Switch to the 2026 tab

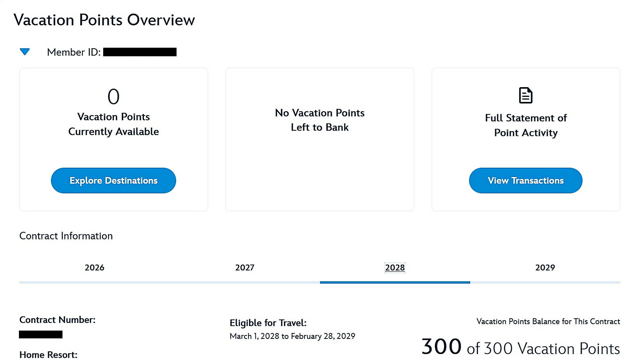(x=94, y=267)
